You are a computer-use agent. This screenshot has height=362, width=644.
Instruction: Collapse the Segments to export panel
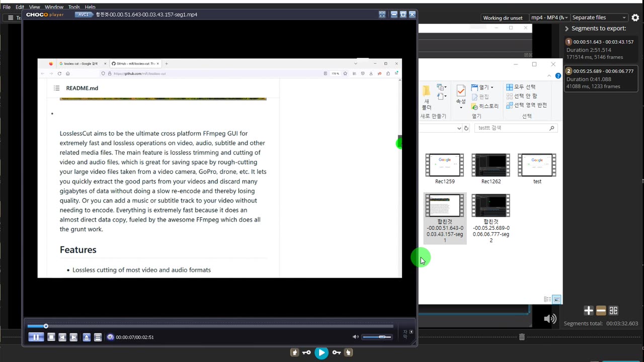567,29
